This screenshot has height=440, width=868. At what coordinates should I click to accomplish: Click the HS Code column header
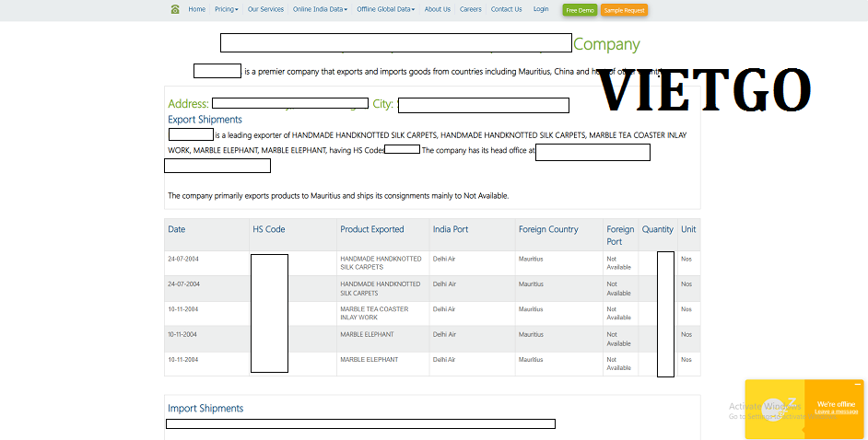point(268,229)
